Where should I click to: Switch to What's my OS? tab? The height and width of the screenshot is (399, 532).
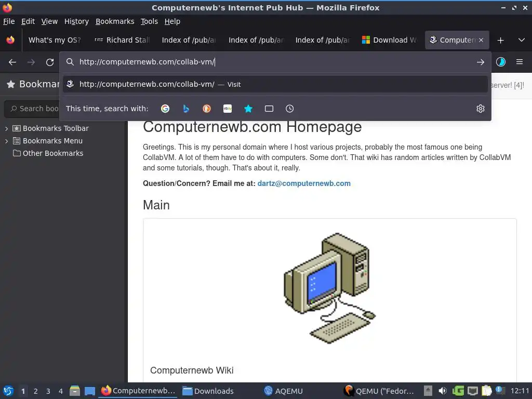click(x=54, y=40)
